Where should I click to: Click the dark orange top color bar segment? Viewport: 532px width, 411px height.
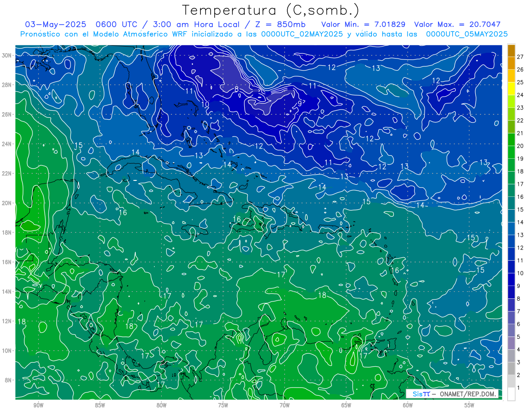(511, 51)
